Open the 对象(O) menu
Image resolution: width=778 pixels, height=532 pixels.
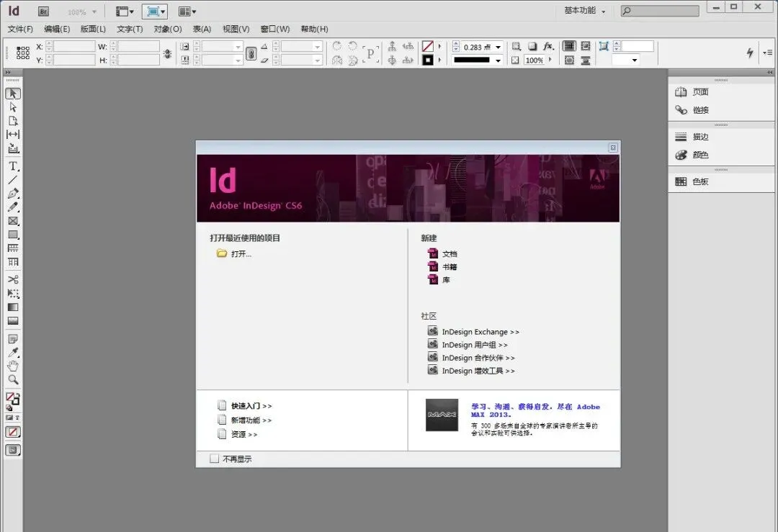pos(168,30)
